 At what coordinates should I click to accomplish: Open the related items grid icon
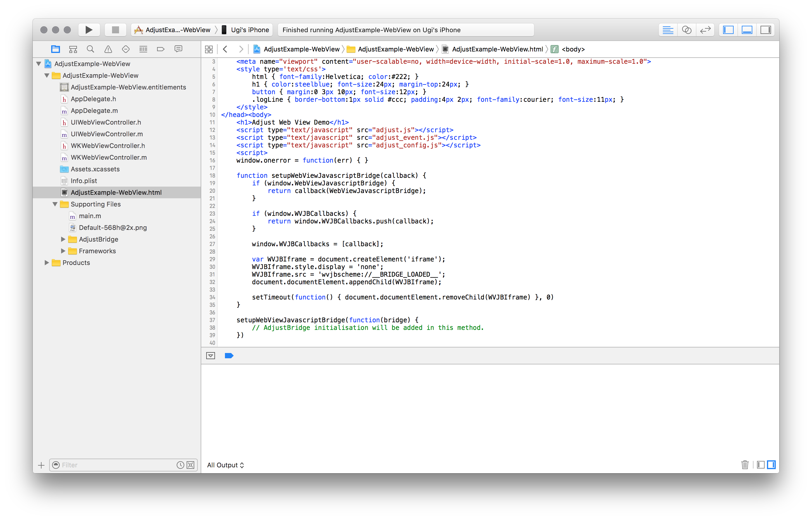209,49
